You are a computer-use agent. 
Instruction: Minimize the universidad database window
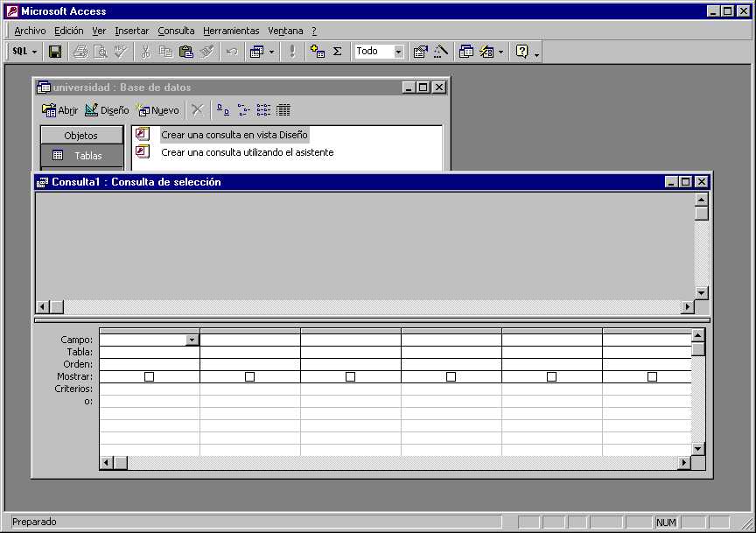(x=409, y=88)
